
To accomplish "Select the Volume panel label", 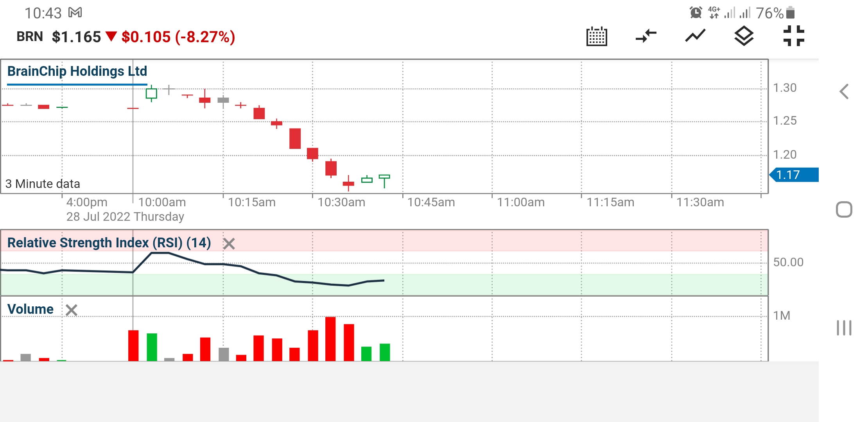I will pos(30,309).
